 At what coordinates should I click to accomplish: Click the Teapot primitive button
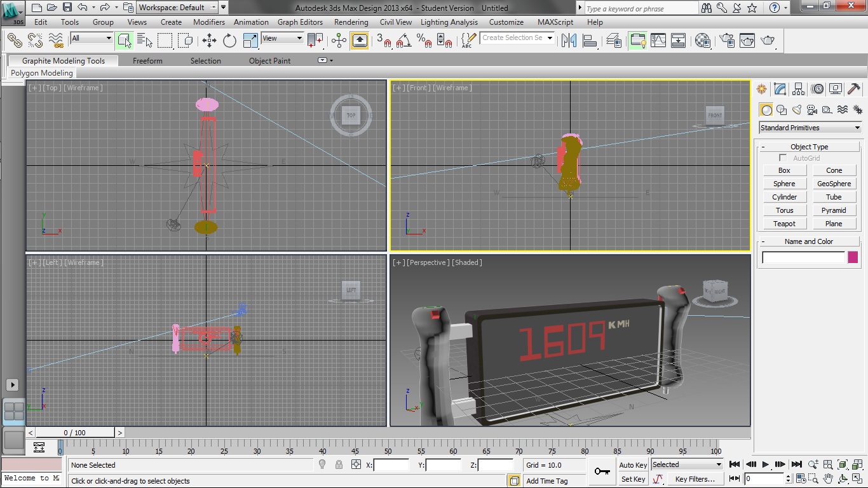point(784,224)
